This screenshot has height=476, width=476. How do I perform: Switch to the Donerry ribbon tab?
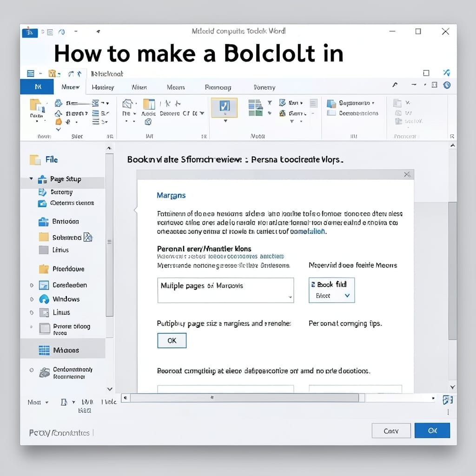click(x=264, y=87)
